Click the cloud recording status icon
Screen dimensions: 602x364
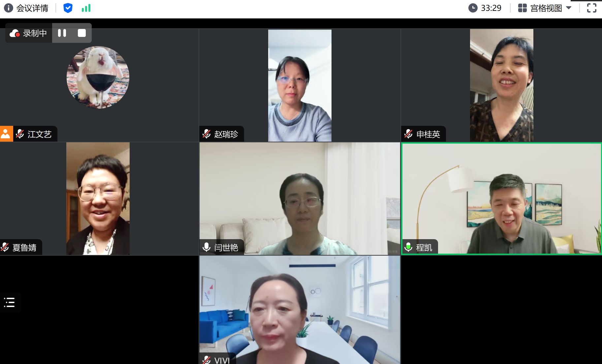(15, 33)
